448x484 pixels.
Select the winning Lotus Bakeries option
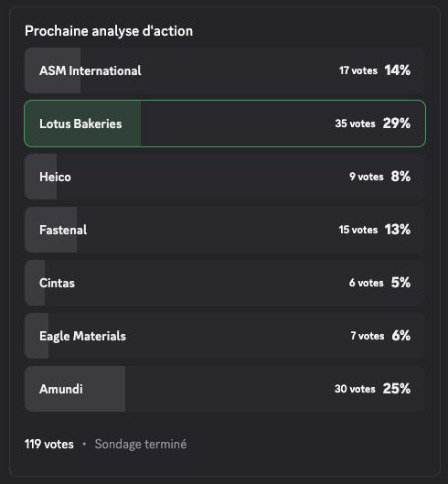225,124
